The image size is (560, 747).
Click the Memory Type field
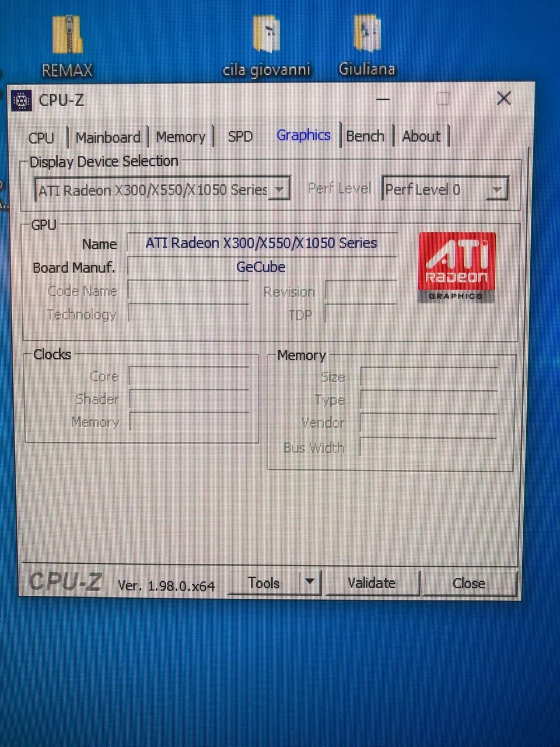pyautogui.click(x=429, y=400)
